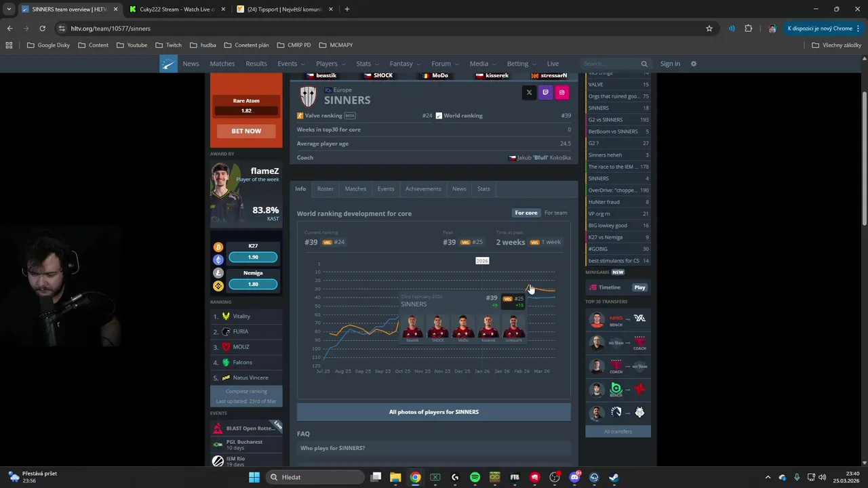Click the Rare Atom 1.82 odds box
The width and height of the screenshot is (868, 488).
pyautogui.click(x=246, y=110)
